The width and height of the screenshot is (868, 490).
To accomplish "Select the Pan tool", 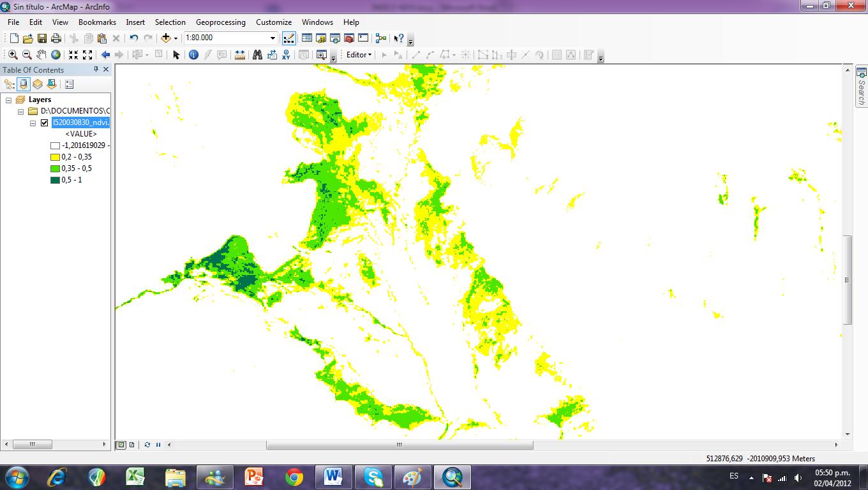I will (41, 55).
